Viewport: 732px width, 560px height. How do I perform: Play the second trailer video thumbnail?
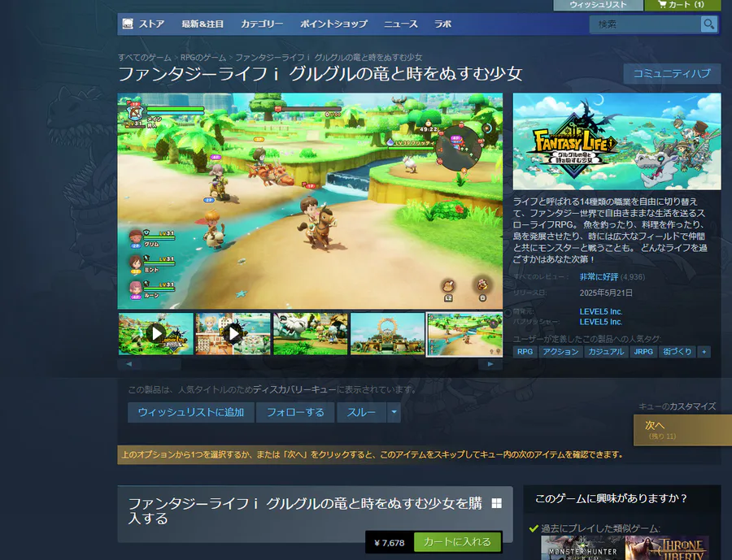pos(233,334)
